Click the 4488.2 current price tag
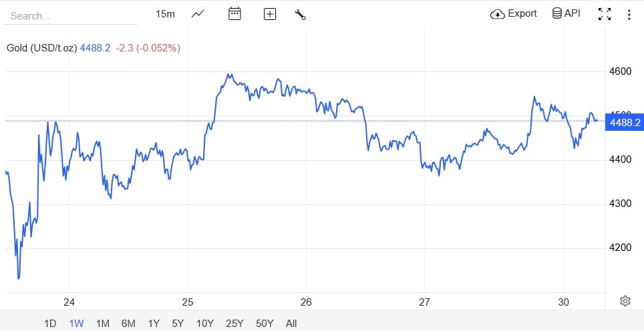Viewport: 644px width, 331px height. (x=625, y=123)
